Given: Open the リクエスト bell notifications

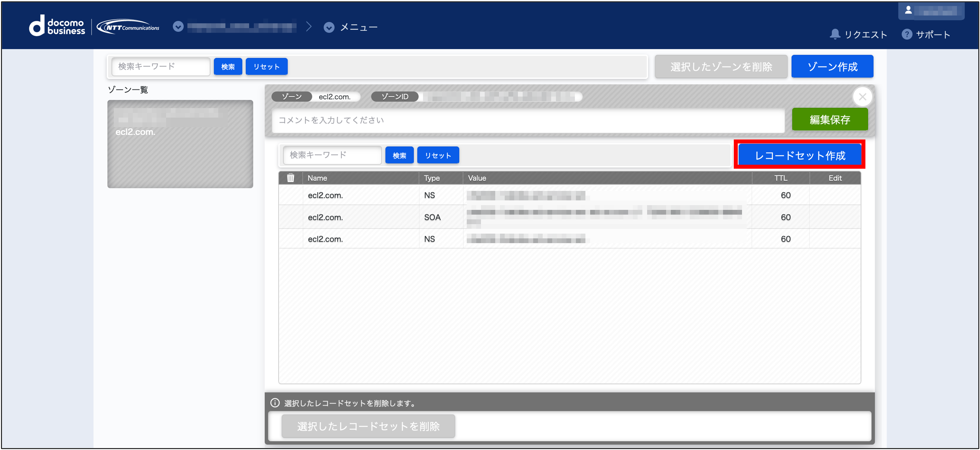Looking at the screenshot, I should click(x=835, y=34).
